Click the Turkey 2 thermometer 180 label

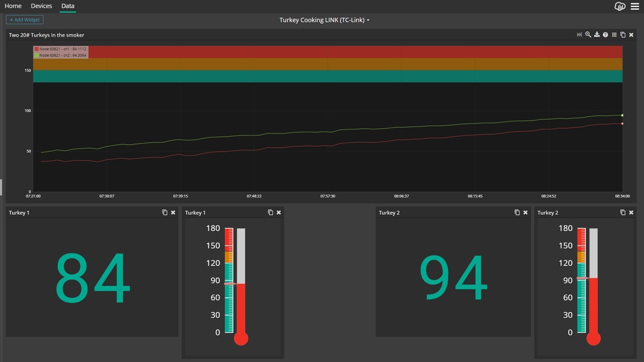pos(565,228)
